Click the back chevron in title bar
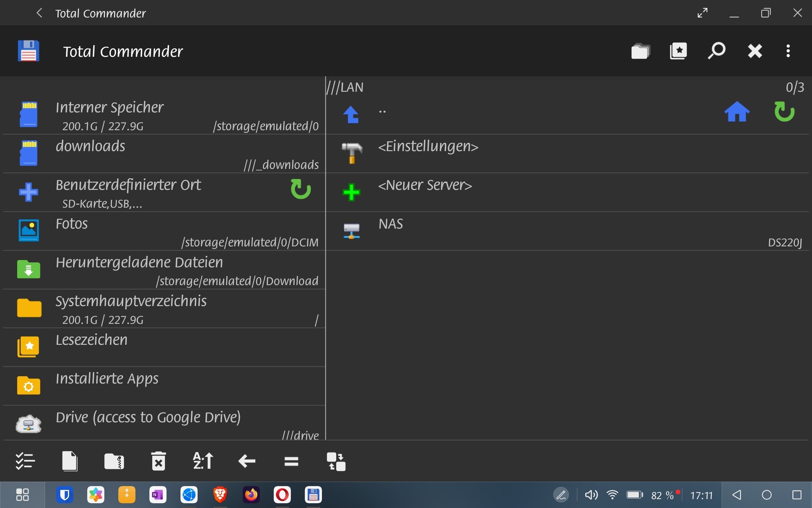Image resolution: width=812 pixels, height=508 pixels. [39, 13]
